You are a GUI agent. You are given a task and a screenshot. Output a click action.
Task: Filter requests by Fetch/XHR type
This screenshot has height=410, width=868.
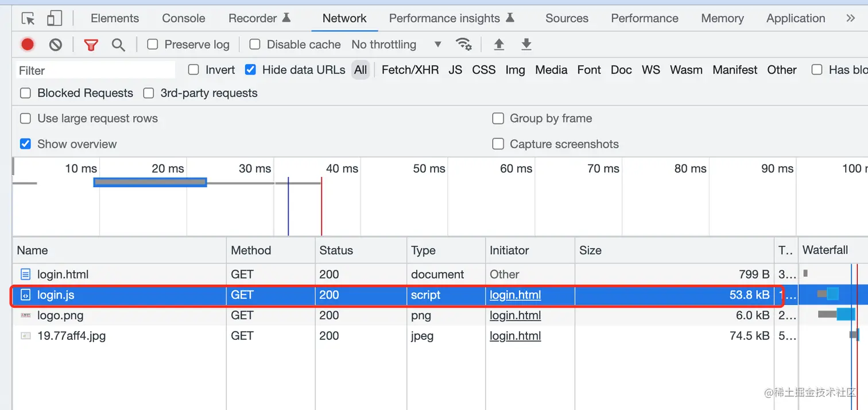point(410,70)
